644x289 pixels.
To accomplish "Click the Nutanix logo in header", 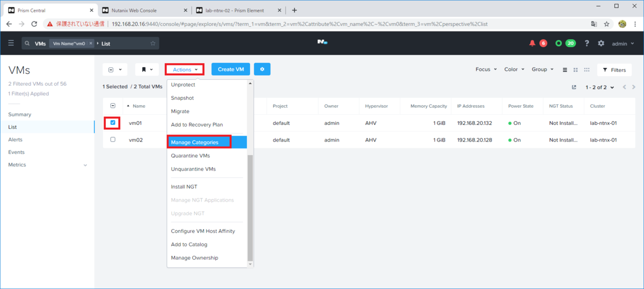I will tap(322, 43).
